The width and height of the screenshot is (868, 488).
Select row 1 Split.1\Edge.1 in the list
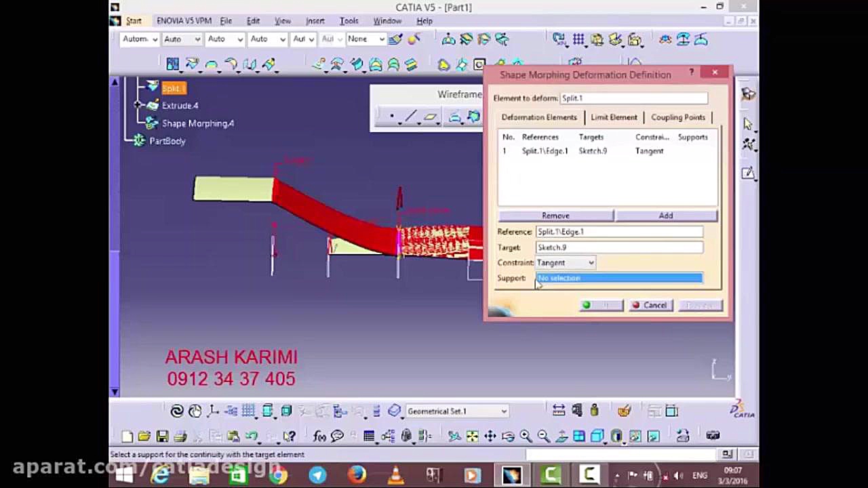coord(607,151)
